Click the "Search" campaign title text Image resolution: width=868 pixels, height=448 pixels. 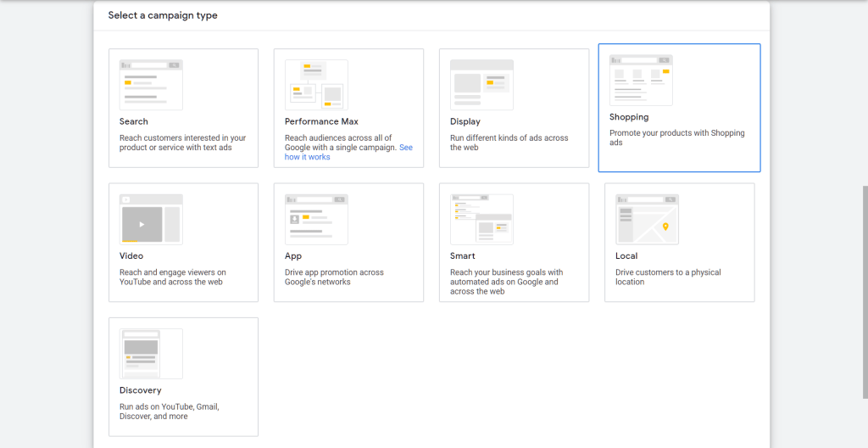click(x=134, y=121)
